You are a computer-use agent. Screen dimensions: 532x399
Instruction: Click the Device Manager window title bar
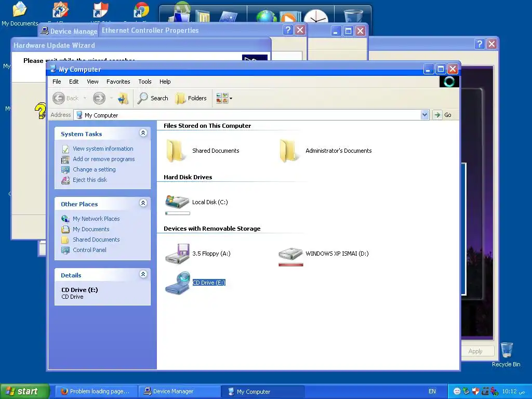pos(69,31)
